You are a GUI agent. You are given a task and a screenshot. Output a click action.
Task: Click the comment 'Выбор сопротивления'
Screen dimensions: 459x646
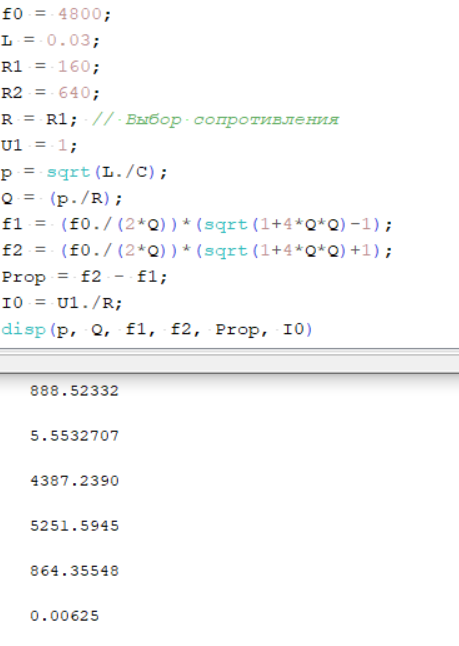pos(232,120)
